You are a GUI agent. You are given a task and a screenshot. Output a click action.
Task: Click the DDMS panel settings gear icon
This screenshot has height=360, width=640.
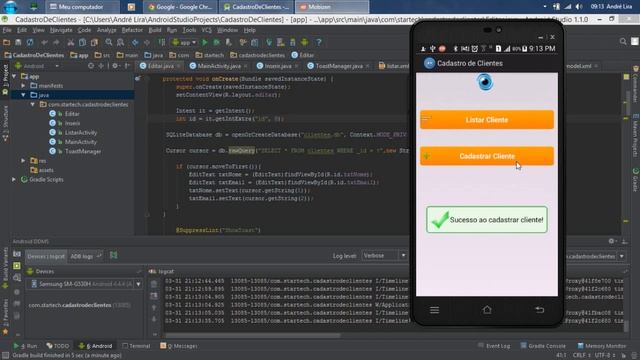pos(611,241)
